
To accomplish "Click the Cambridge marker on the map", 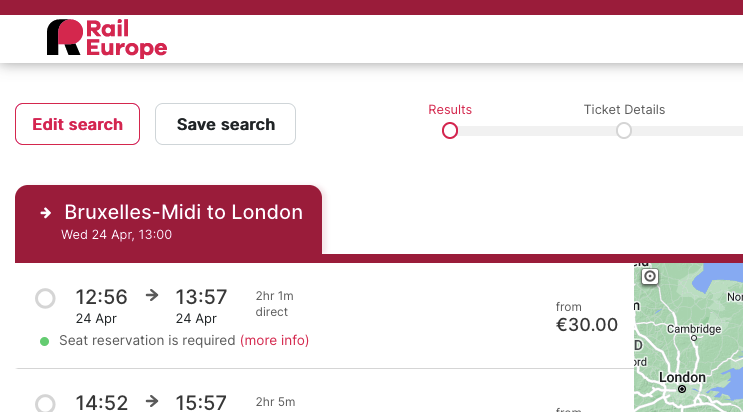I will click(694, 338).
